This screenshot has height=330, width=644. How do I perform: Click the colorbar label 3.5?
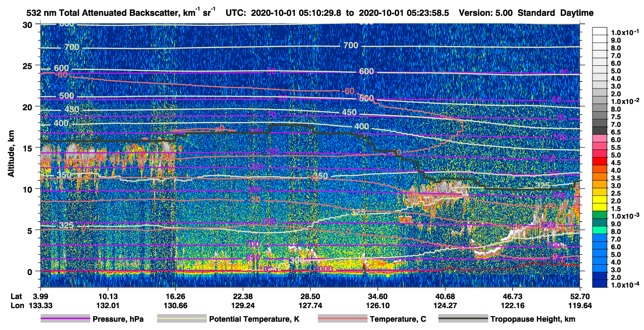coord(616,178)
